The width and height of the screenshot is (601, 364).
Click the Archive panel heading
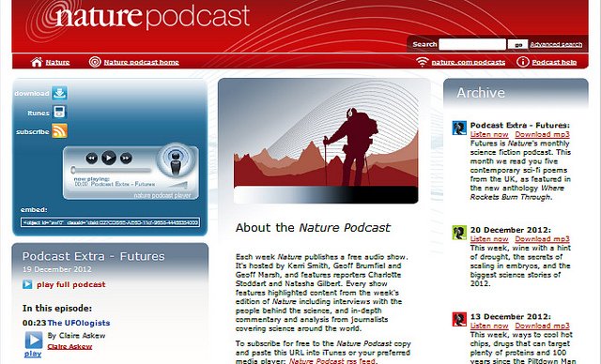(x=481, y=93)
